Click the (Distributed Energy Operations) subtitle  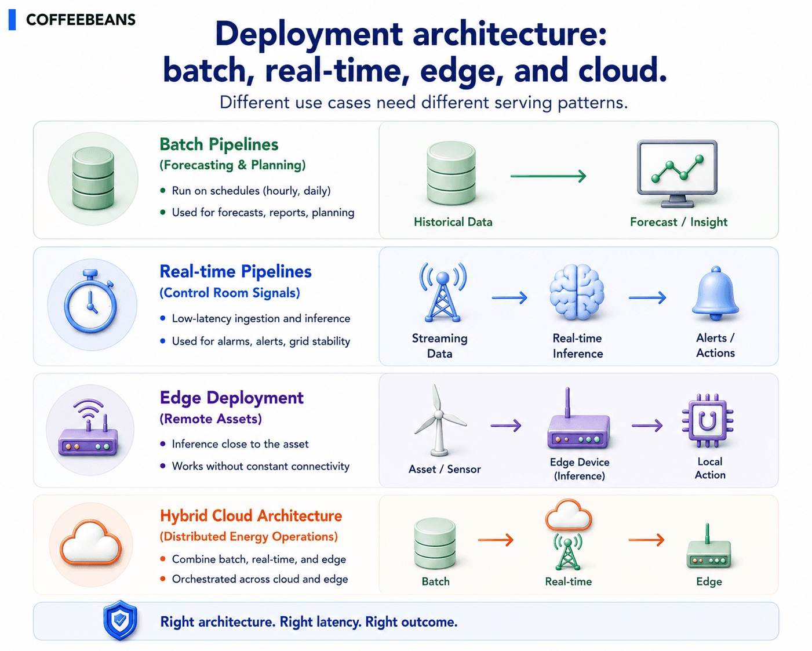pyautogui.click(x=249, y=537)
